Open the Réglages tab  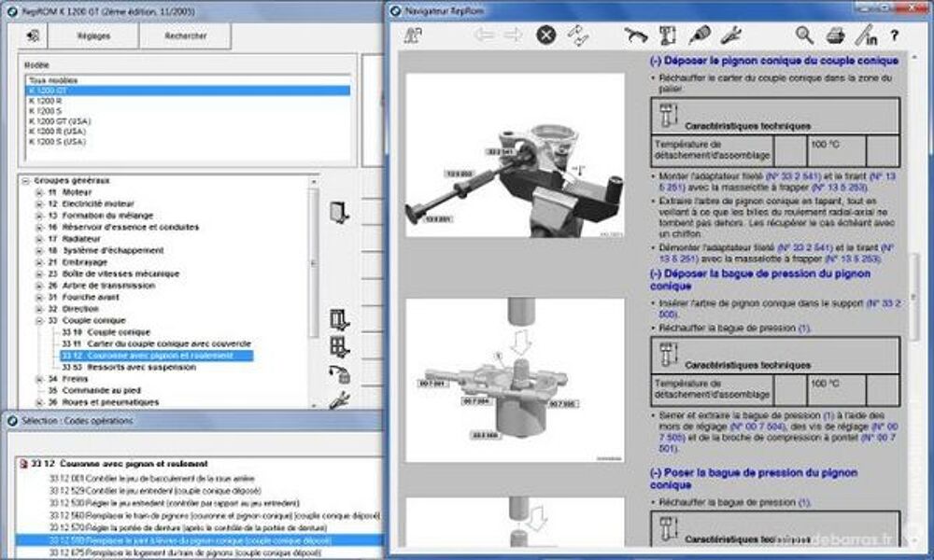[92, 36]
